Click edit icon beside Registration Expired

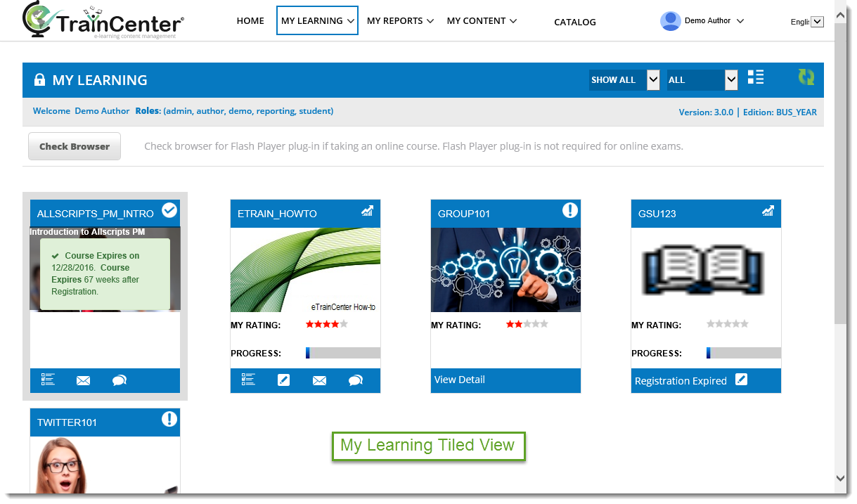click(741, 380)
